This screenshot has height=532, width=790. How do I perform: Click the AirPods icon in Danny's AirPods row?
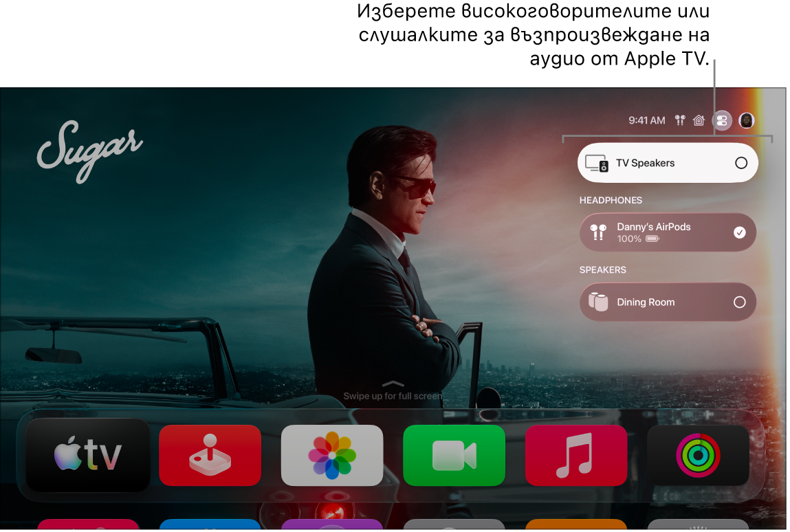(x=598, y=232)
